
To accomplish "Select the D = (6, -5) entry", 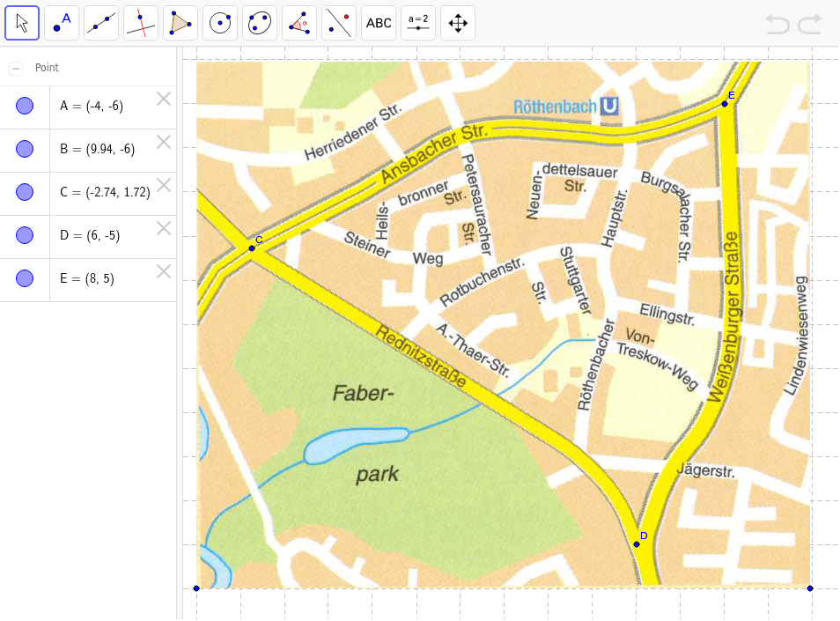I will point(90,235).
